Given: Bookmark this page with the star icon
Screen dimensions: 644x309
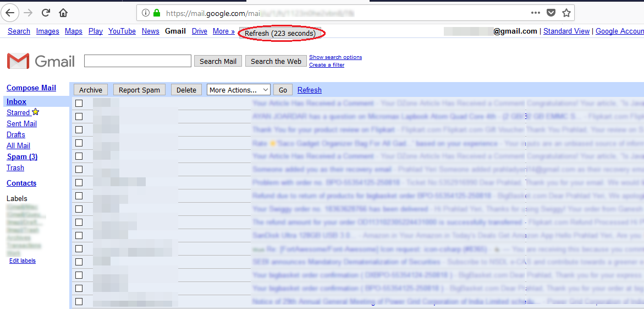Looking at the screenshot, I should tap(566, 13).
